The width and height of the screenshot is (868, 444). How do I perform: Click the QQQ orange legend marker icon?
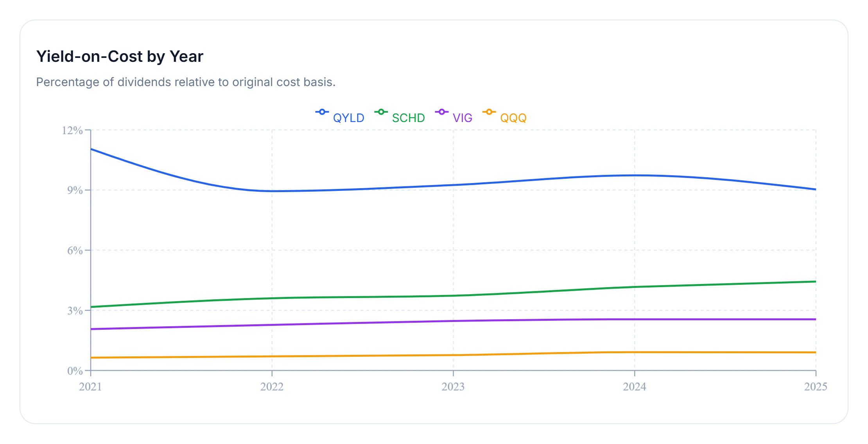tap(489, 112)
